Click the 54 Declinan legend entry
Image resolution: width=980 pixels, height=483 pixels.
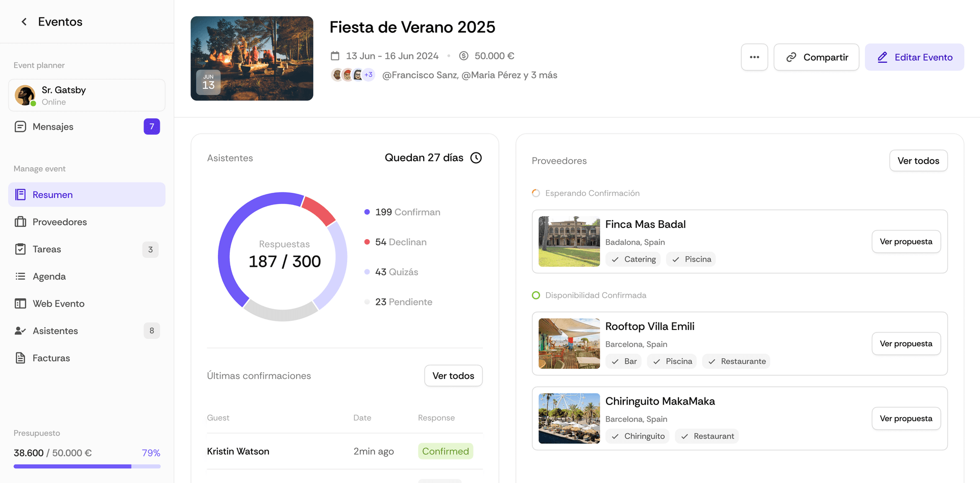point(396,242)
